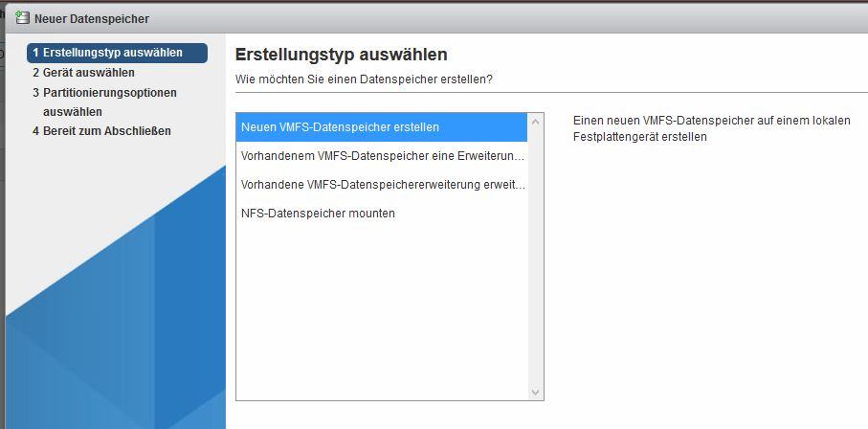
Task: Click the Erstellungstyp auswählen heading
Action: (x=341, y=55)
